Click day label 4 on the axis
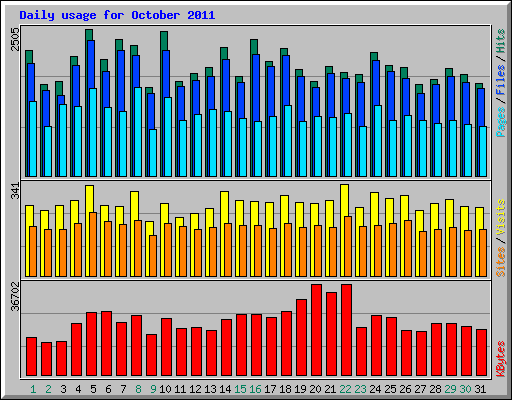 click(78, 389)
